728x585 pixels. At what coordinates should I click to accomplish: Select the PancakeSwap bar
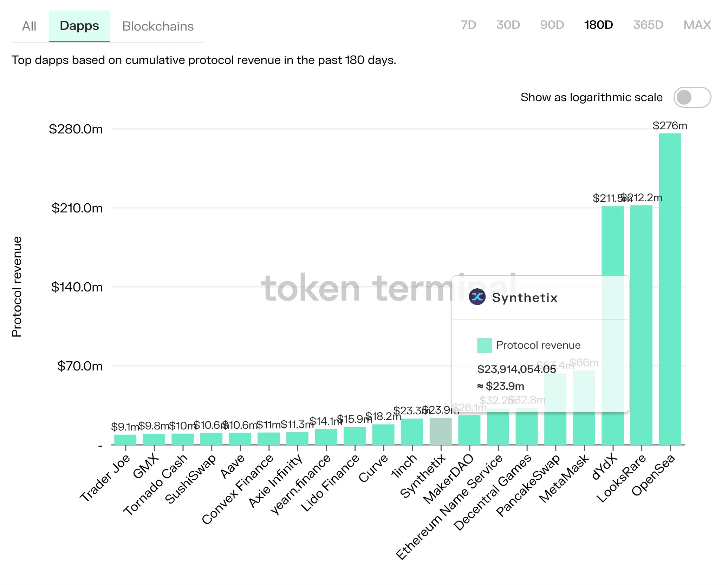[x=555, y=409]
